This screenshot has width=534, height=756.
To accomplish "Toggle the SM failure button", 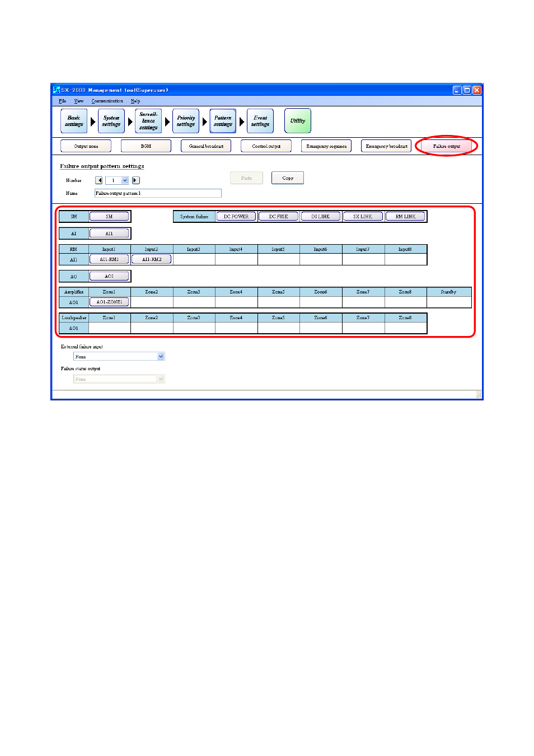I will (109, 216).
